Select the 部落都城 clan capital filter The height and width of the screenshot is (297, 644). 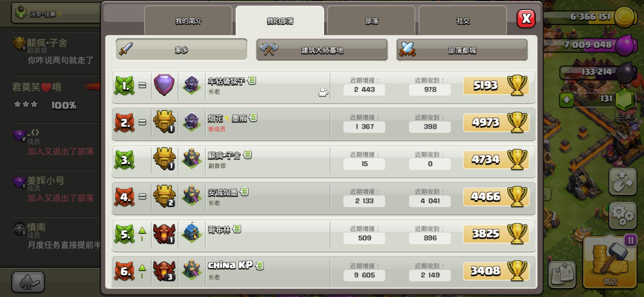(462, 50)
